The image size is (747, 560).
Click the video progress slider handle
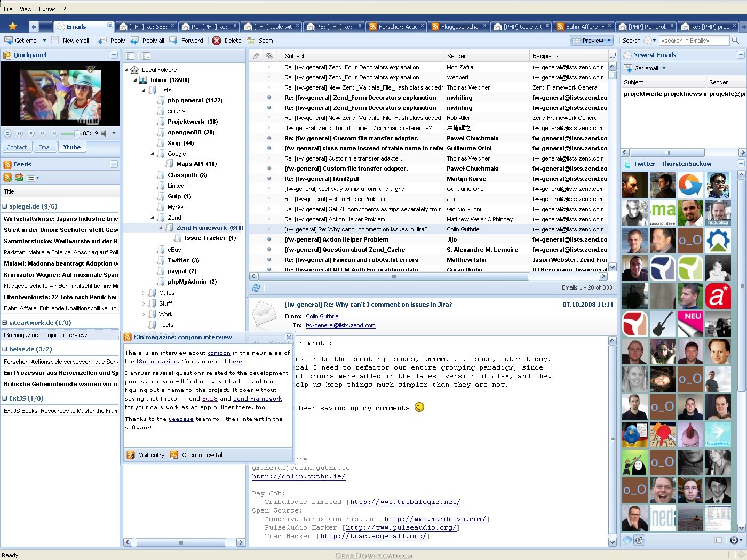click(x=77, y=133)
